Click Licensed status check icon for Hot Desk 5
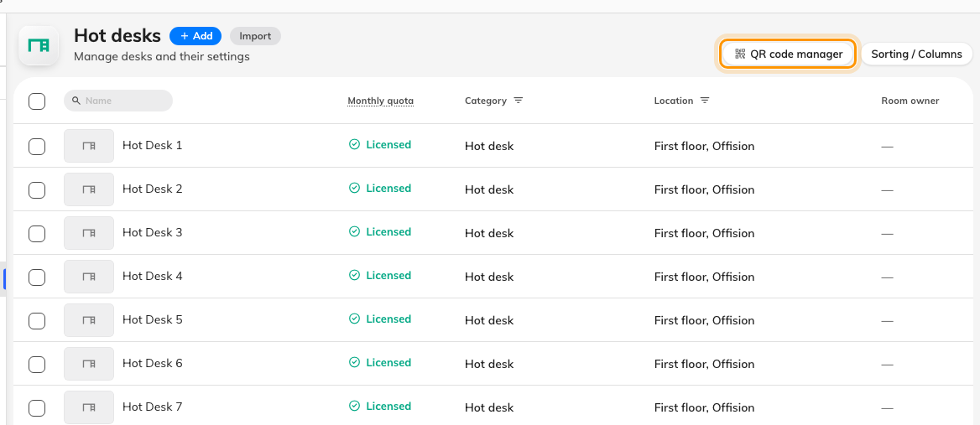This screenshot has height=425, width=980. pyautogui.click(x=354, y=319)
